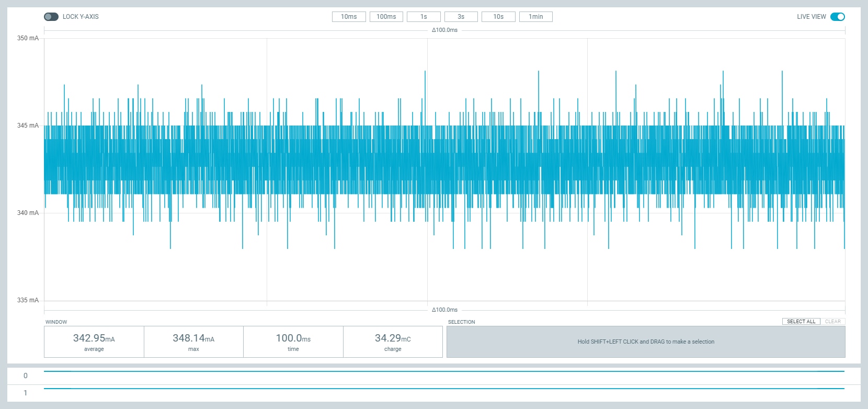868x409 pixels.
Task: Select the 10s time window button
Action: pos(498,17)
